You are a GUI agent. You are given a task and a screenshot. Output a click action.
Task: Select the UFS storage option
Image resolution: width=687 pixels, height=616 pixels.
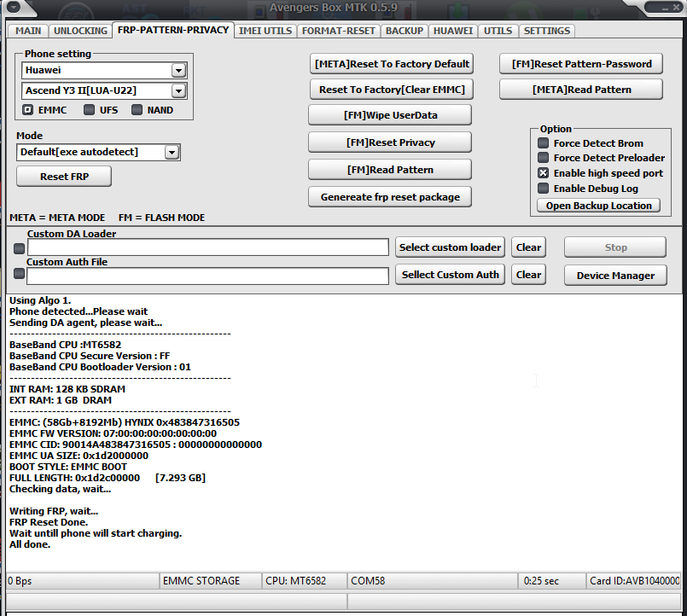click(x=89, y=110)
